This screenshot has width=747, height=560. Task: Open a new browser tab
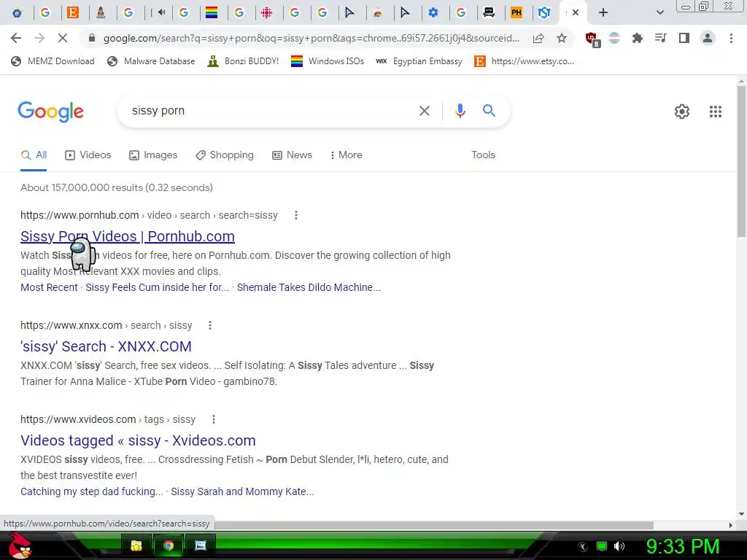coord(603,12)
